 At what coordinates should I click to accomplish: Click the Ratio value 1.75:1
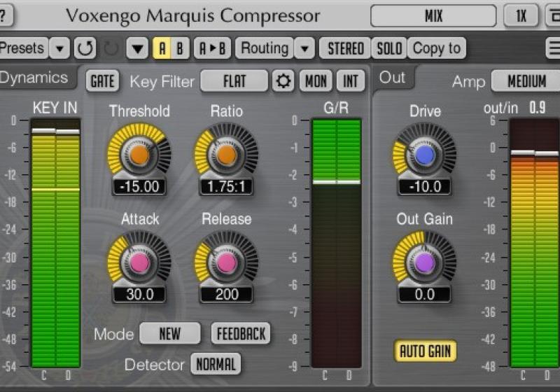pos(226,186)
